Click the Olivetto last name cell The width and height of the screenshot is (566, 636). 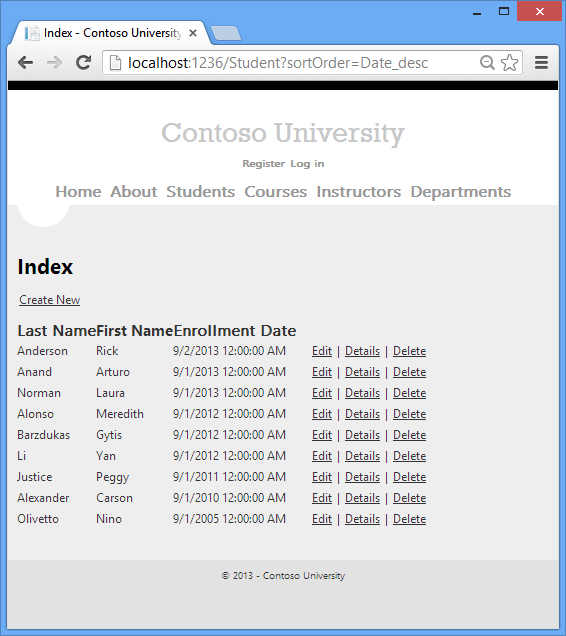click(38, 519)
